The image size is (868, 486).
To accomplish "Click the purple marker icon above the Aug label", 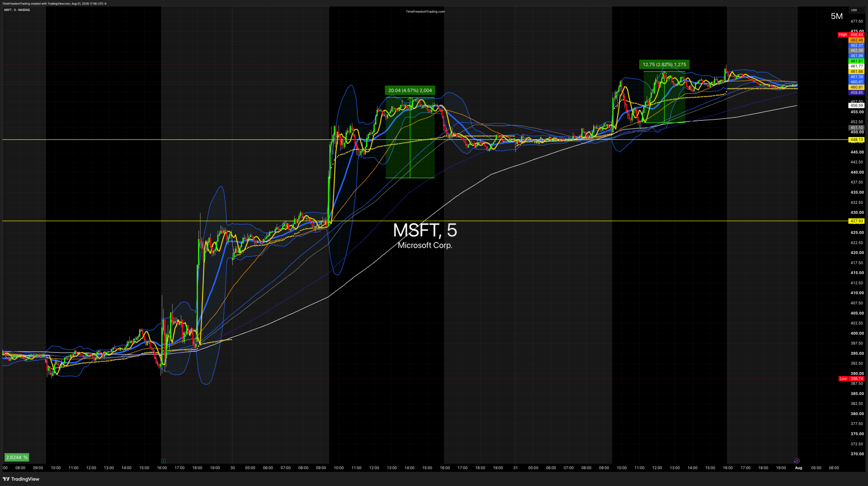I will coord(797,461).
